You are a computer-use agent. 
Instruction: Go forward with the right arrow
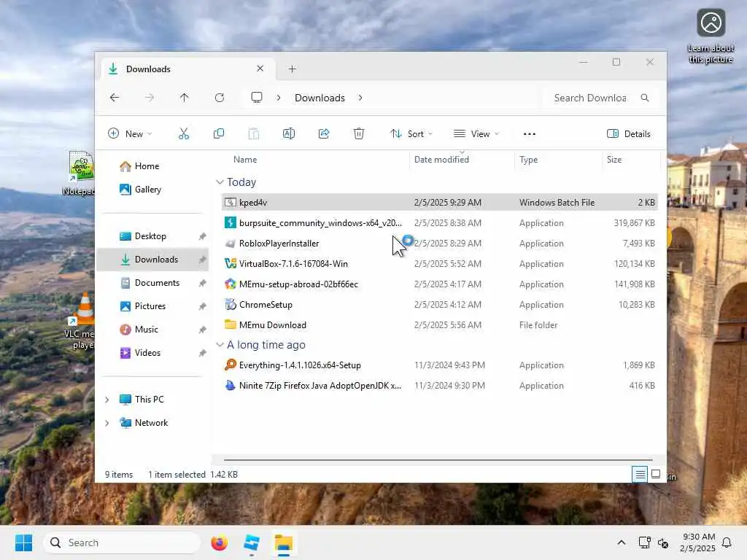(150, 98)
